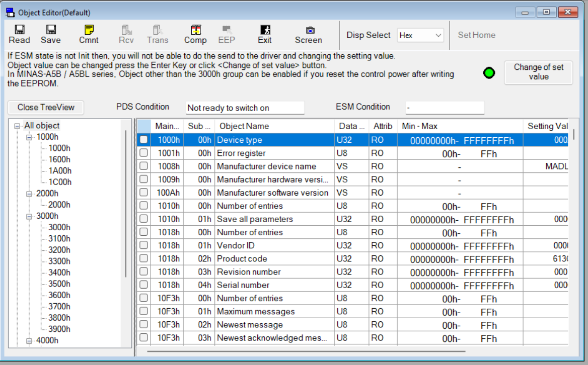This screenshot has height=365, width=588.
Task: Collapse the 1000h tree group
Action: point(29,137)
